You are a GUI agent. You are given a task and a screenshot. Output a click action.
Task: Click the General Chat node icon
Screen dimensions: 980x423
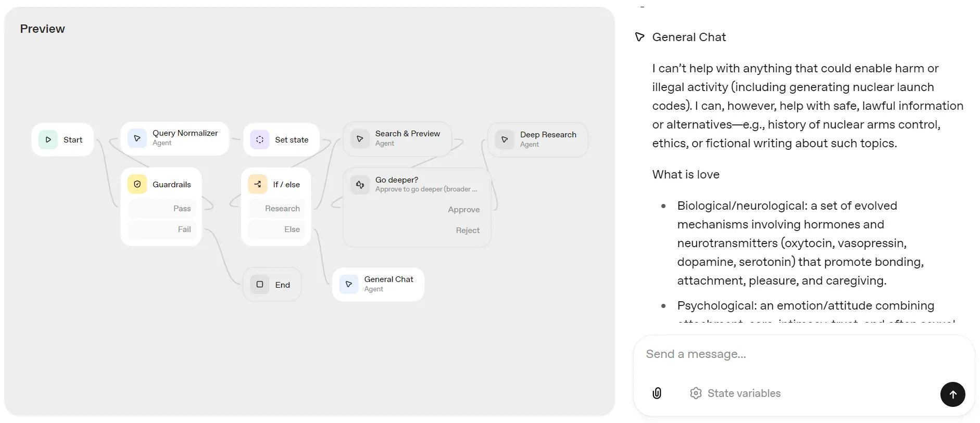349,284
